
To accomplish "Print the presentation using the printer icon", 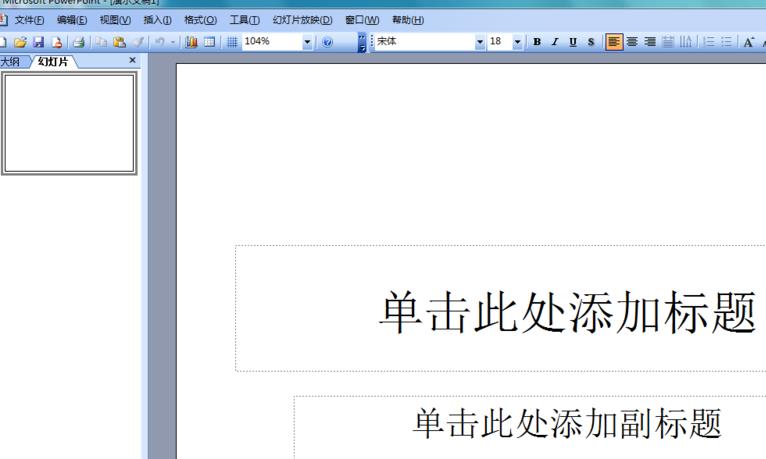I will [x=79, y=42].
